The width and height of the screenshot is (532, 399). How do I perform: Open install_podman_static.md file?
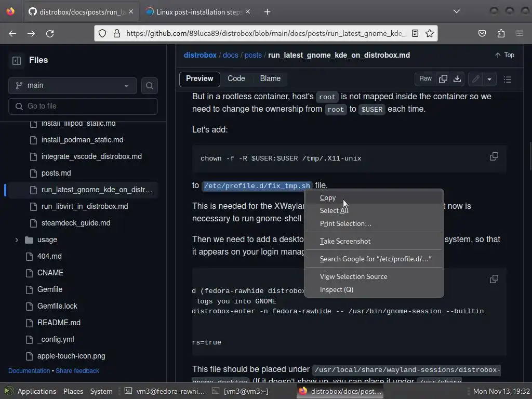[83, 140]
